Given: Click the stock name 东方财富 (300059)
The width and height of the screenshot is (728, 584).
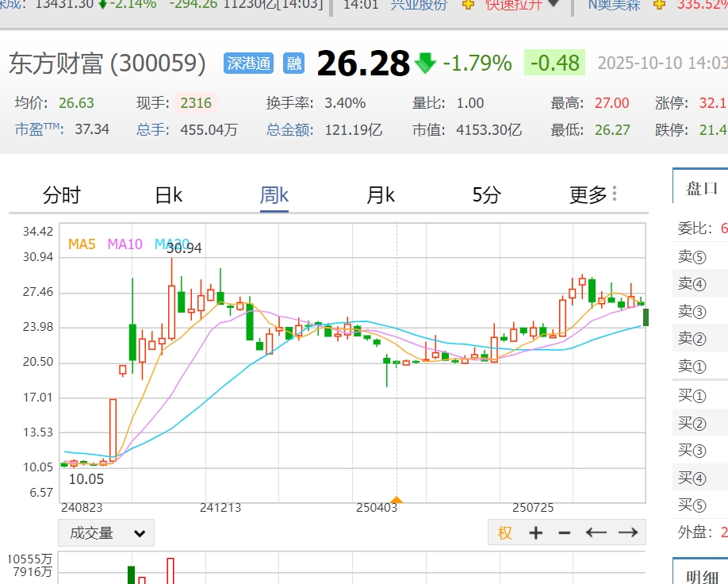Looking at the screenshot, I should click(x=107, y=63).
